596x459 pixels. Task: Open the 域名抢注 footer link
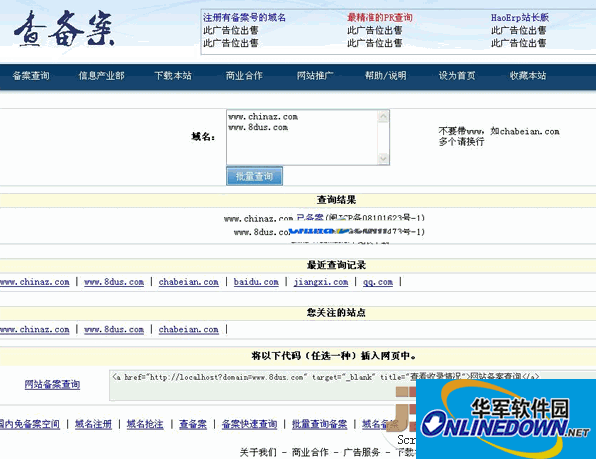(145, 424)
